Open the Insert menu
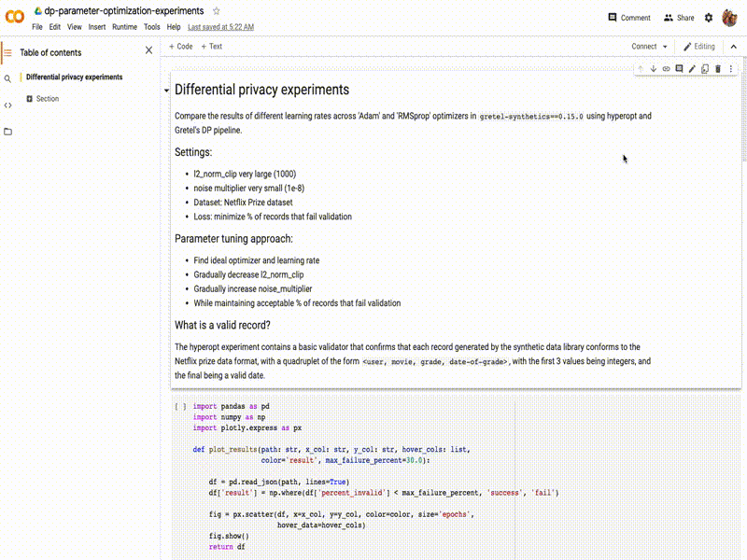Image resolution: width=747 pixels, height=560 pixels. click(x=97, y=27)
